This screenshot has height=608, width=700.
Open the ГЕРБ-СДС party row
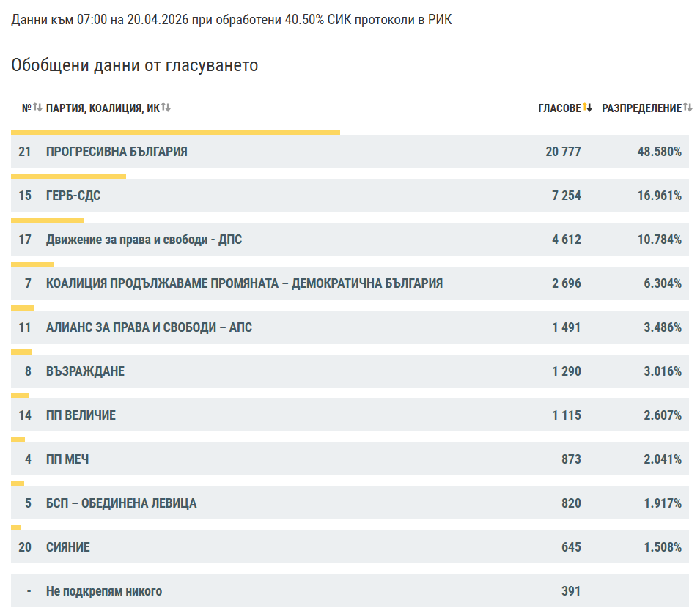(73, 196)
